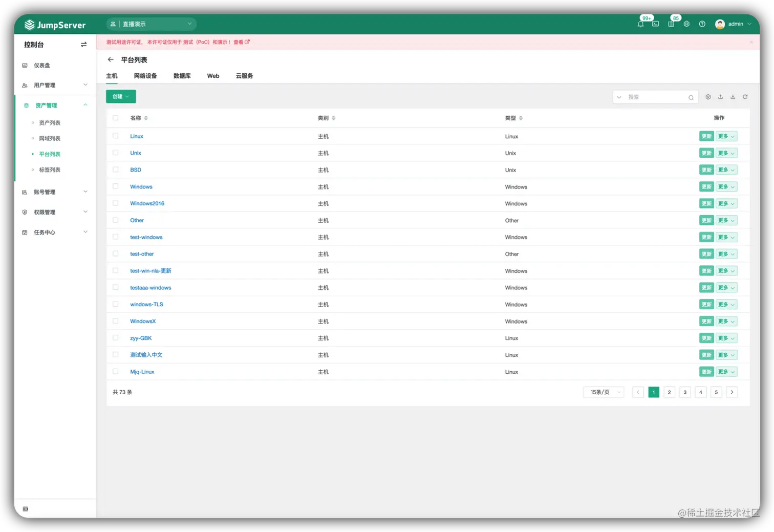Check the zyy-GBK row checkbox

116,338
